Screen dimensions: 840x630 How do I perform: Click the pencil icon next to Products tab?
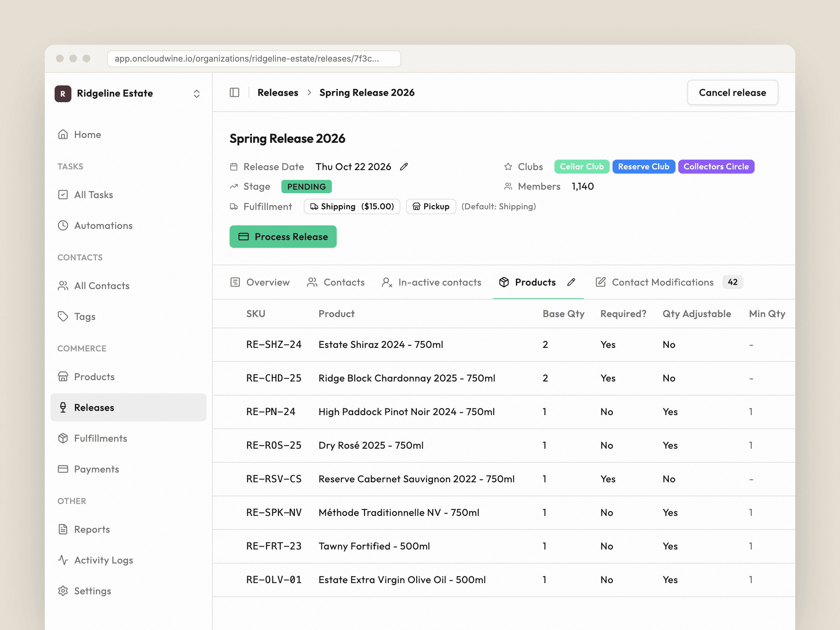[571, 282]
